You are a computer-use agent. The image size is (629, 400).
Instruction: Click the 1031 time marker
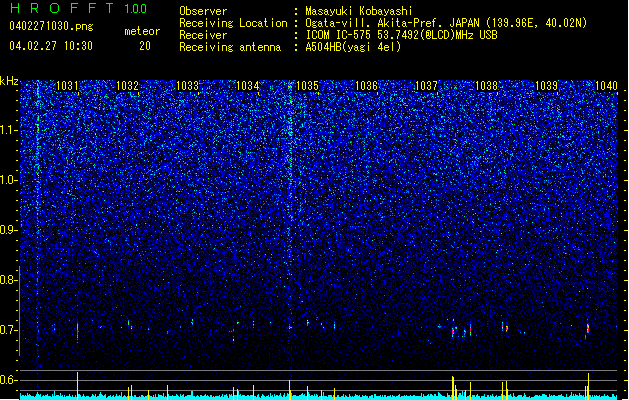coord(67,86)
